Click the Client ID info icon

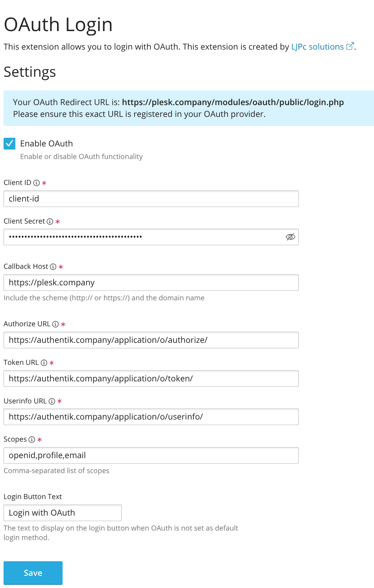(36, 183)
